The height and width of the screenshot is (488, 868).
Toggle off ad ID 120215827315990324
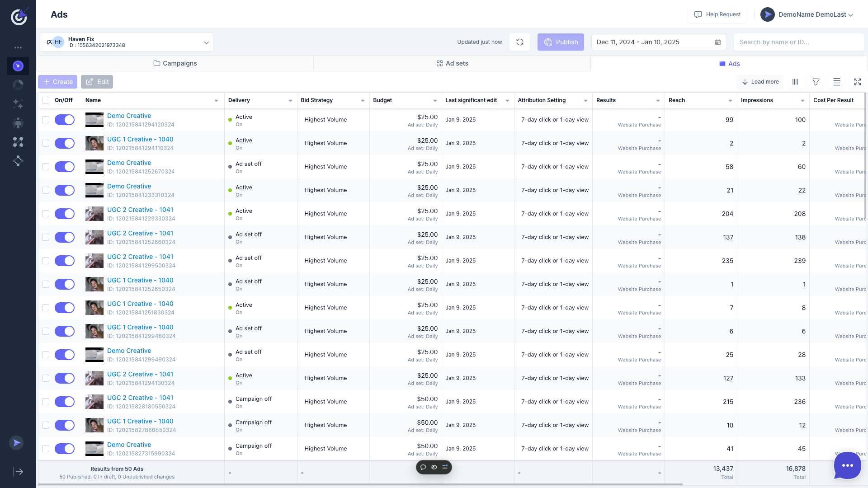(65, 449)
